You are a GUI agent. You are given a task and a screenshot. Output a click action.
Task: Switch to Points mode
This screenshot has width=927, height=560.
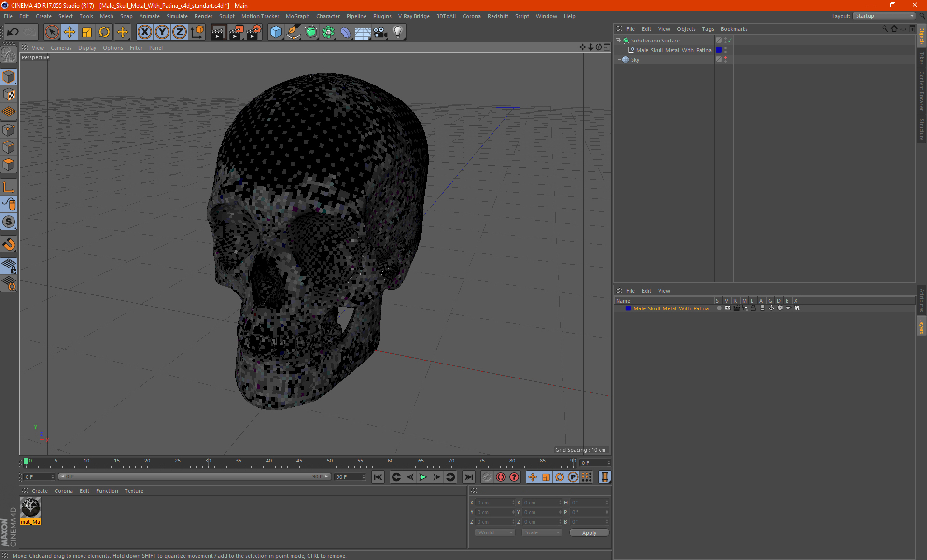coord(9,130)
